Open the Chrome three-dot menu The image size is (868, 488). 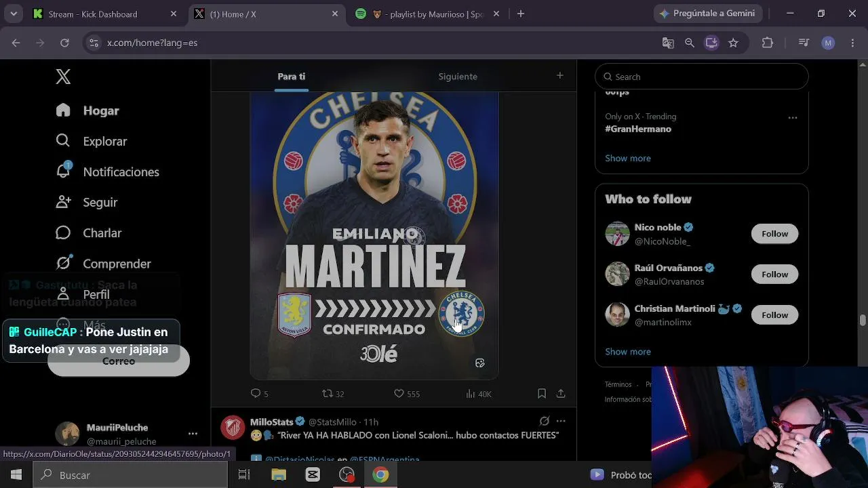click(852, 43)
